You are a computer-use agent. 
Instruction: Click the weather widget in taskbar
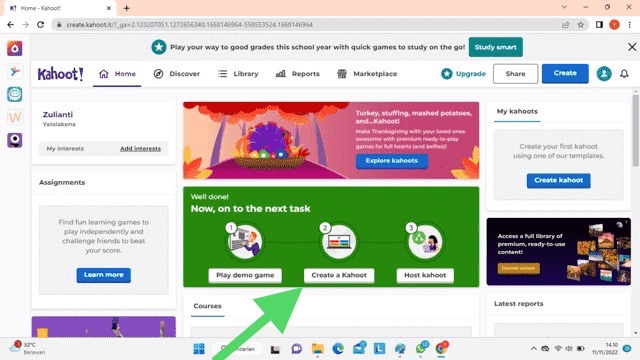(x=27, y=349)
